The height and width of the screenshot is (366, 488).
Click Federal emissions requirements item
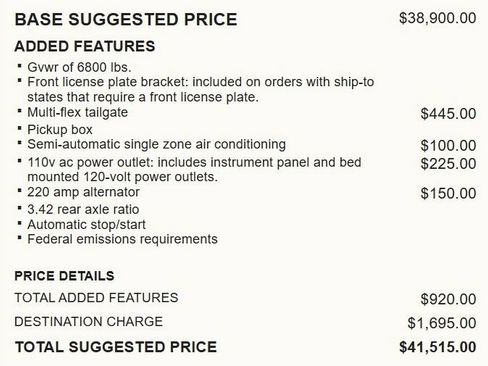[x=122, y=239]
